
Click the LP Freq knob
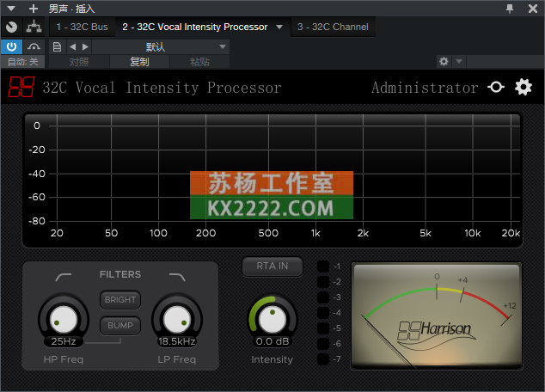177,320
